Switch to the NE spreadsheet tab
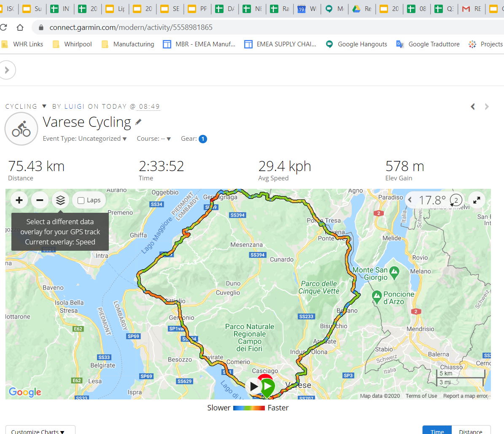The image size is (504, 434). pos(252,9)
